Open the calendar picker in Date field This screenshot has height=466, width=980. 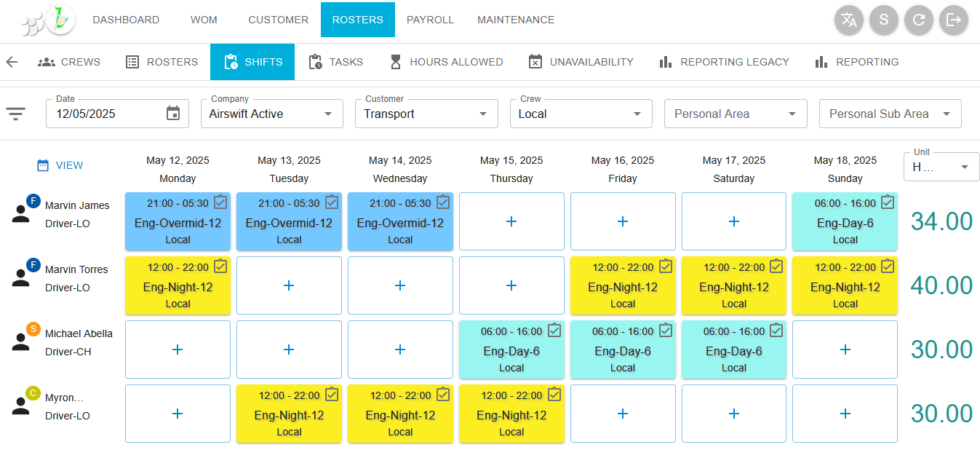(x=173, y=114)
